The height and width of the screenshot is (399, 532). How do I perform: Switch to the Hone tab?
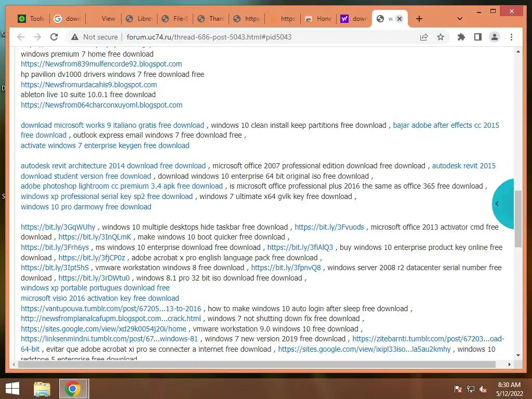[318, 19]
